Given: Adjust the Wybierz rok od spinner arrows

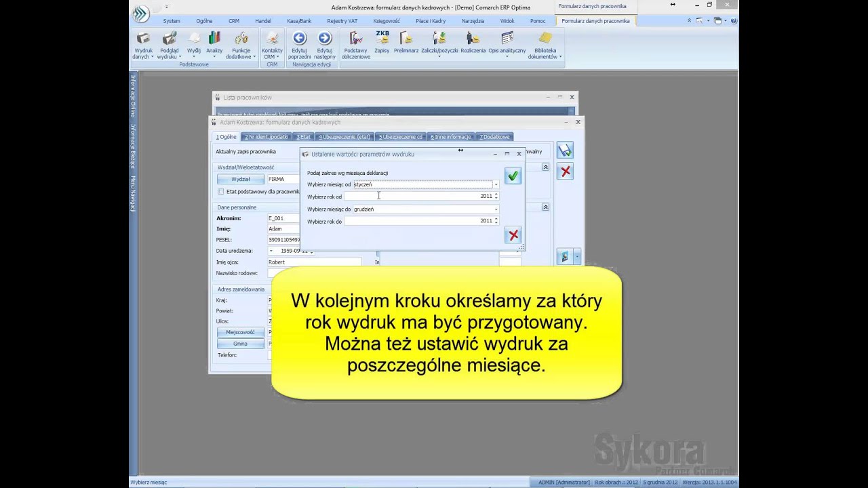Looking at the screenshot, I should (x=496, y=196).
